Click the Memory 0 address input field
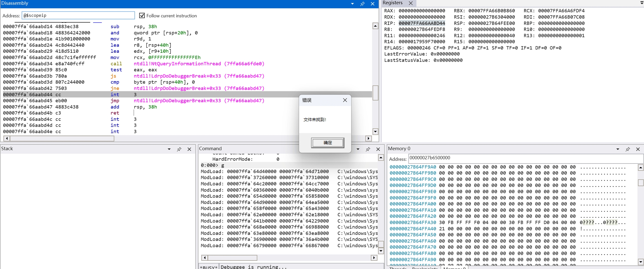 (525, 158)
